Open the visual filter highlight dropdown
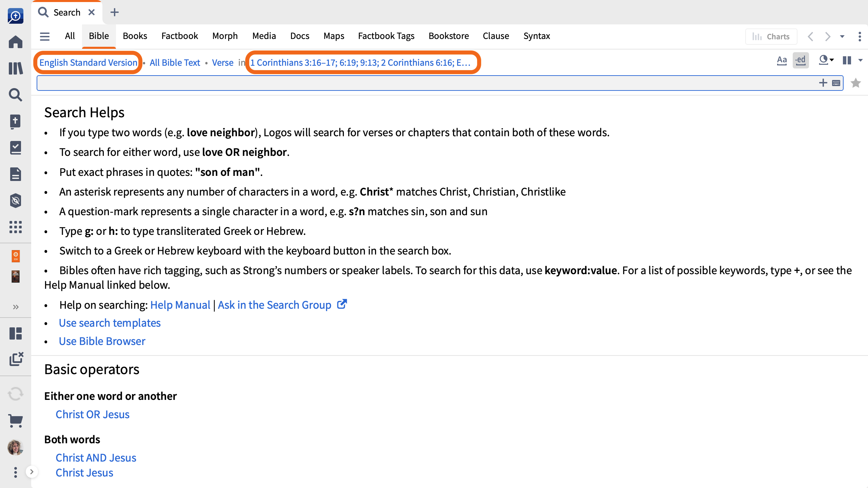This screenshot has width=868, height=488. click(x=827, y=60)
